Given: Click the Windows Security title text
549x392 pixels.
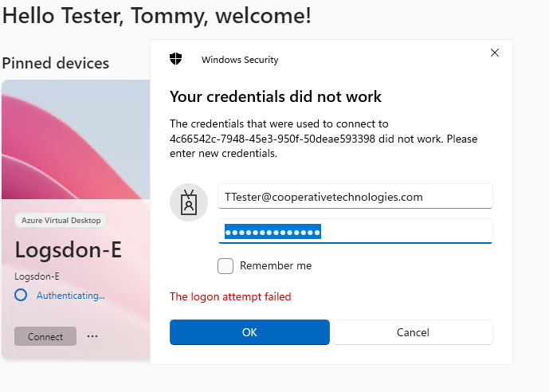Looking at the screenshot, I should (240, 60).
